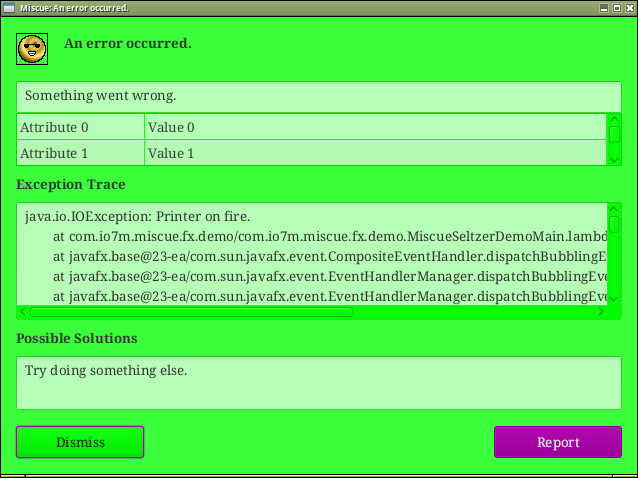Click exception trace scroll left arrow
The width and height of the screenshot is (638, 478).
pos(23,312)
